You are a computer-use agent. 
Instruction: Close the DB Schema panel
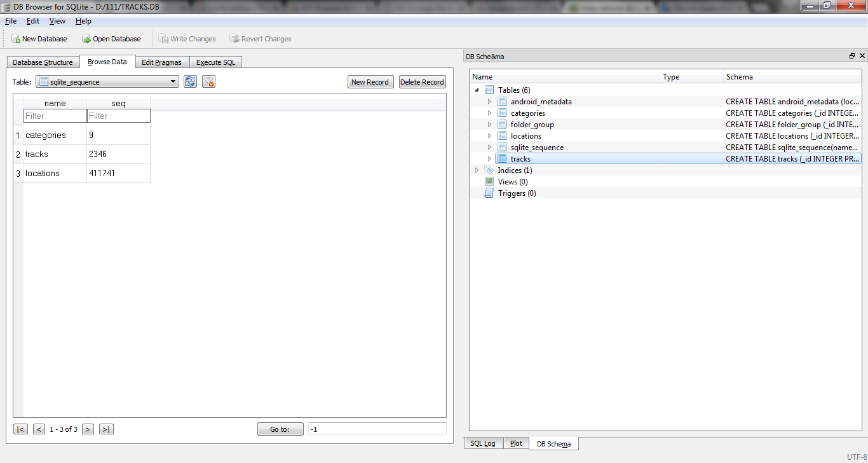(x=862, y=56)
